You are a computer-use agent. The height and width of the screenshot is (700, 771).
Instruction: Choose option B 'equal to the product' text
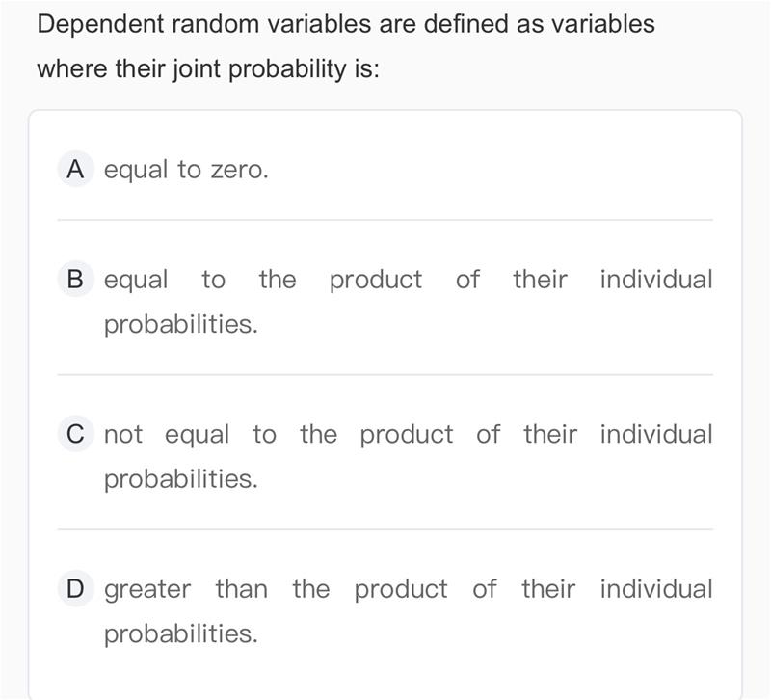point(263,280)
